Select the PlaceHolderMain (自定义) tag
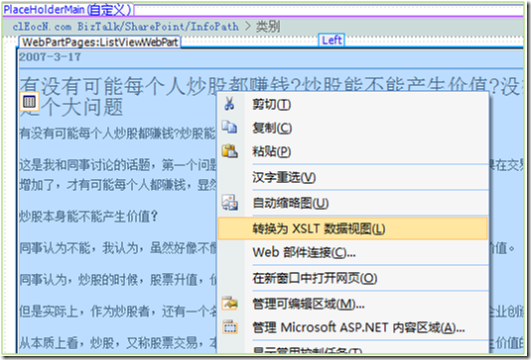The width and height of the screenshot is (531, 360). pos(68,9)
